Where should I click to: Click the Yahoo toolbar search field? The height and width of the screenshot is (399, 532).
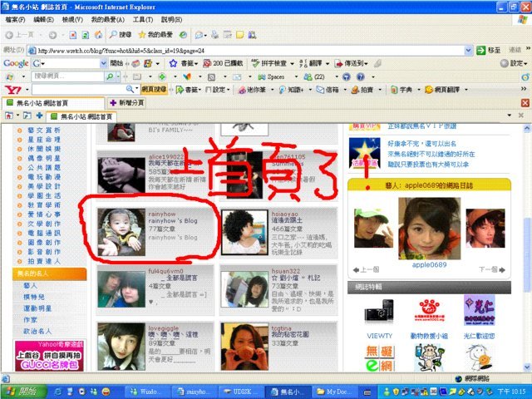(x=79, y=90)
